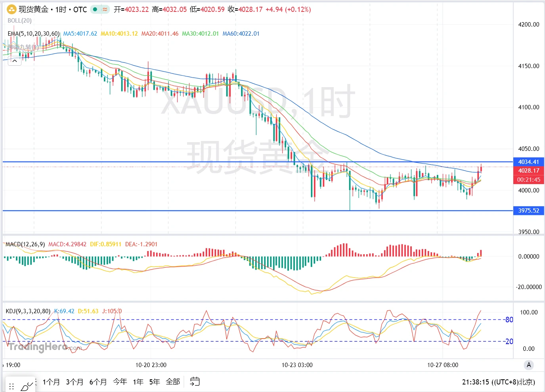Click the gold symbol logo icon

click(11, 9)
